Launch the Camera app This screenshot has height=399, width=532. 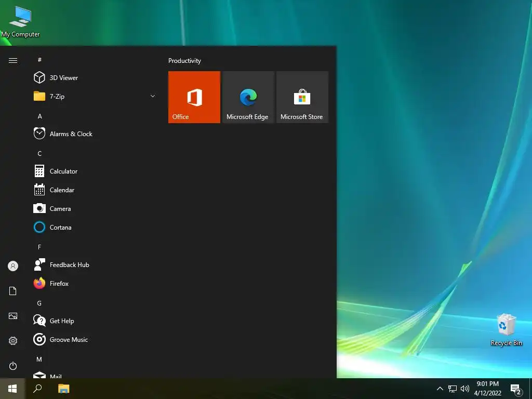click(95, 209)
